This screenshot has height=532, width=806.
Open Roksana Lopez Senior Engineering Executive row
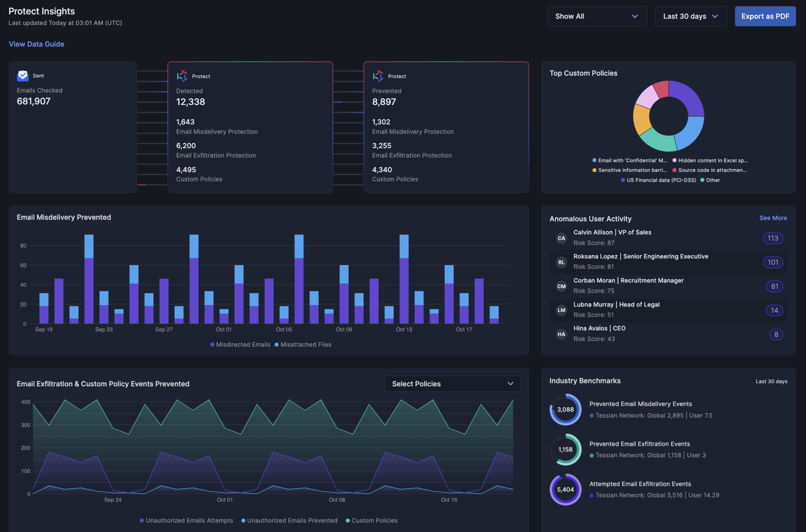point(668,262)
